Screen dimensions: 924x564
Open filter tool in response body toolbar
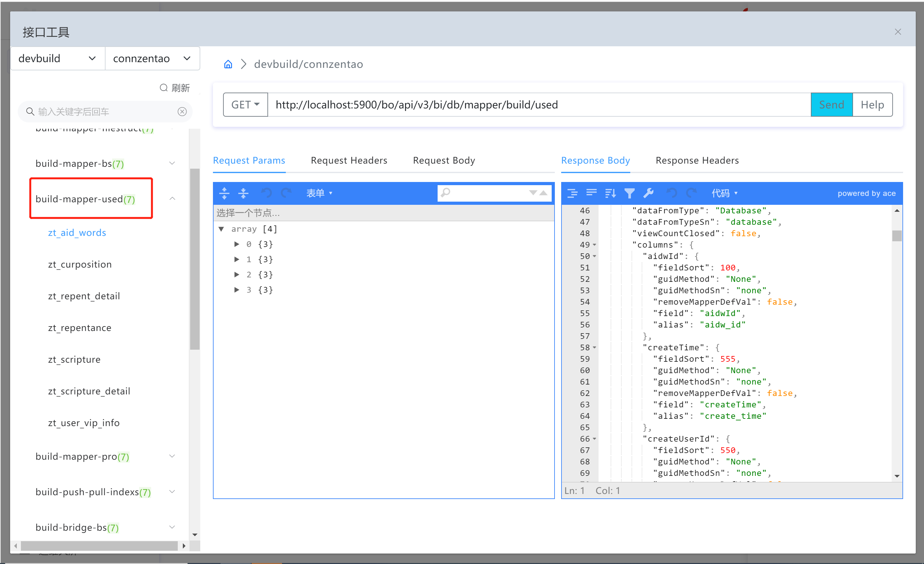[x=630, y=193]
